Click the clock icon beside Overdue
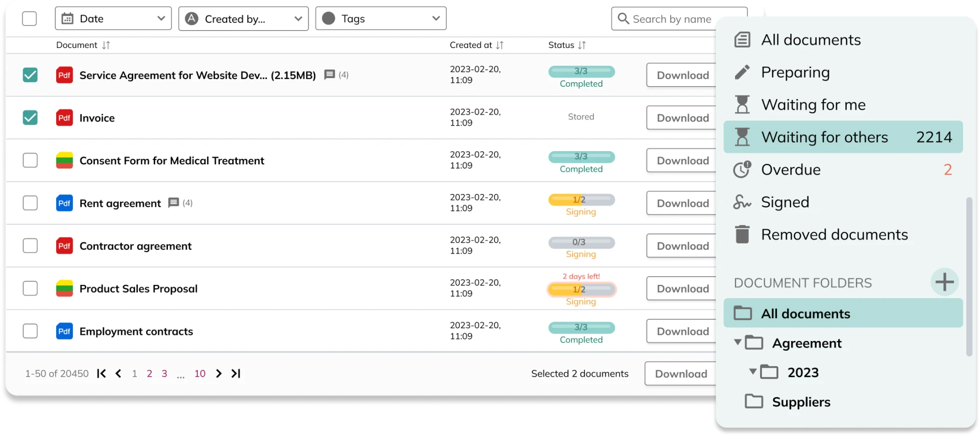The width and height of the screenshot is (980, 436). (x=742, y=169)
